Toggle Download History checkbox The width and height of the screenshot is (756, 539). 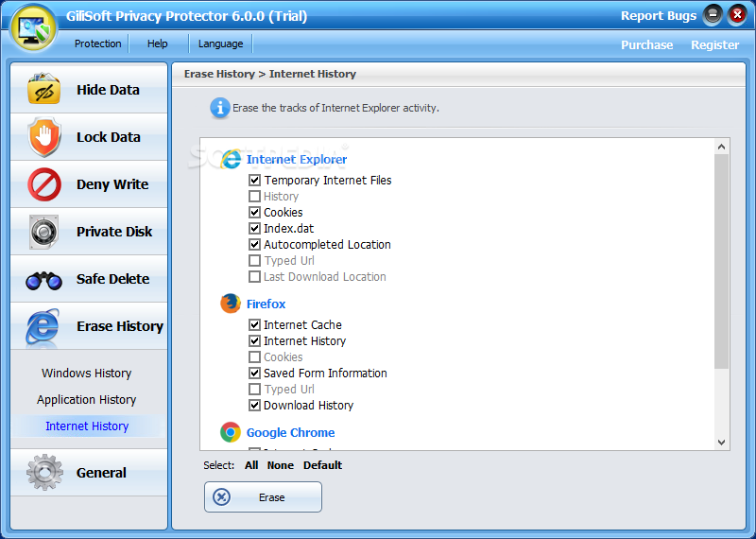click(254, 406)
